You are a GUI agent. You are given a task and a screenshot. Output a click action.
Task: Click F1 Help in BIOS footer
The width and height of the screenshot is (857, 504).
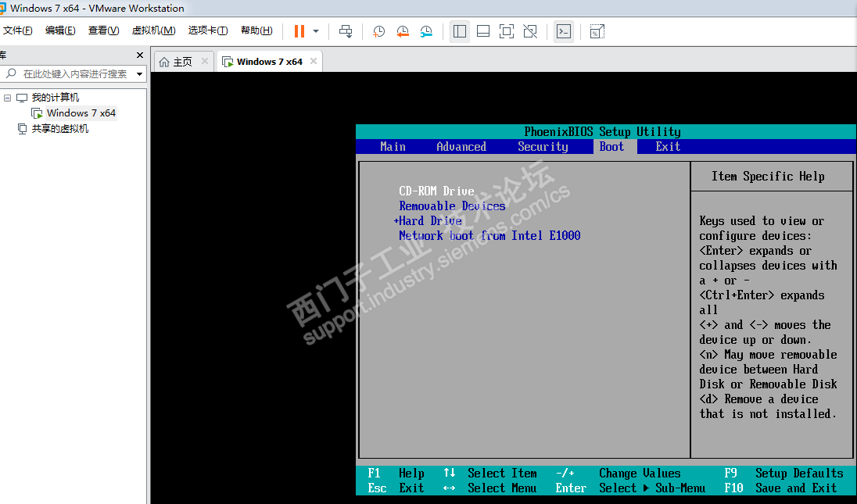tap(396, 473)
